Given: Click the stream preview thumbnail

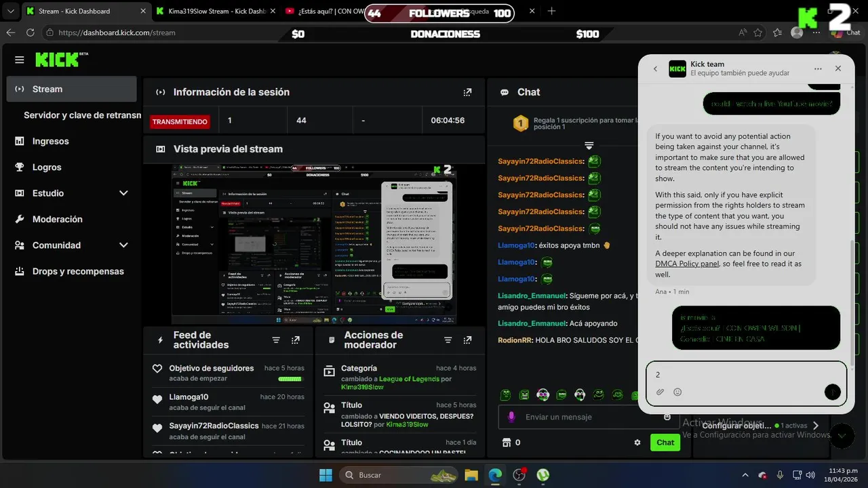Looking at the screenshot, I should coord(314,244).
